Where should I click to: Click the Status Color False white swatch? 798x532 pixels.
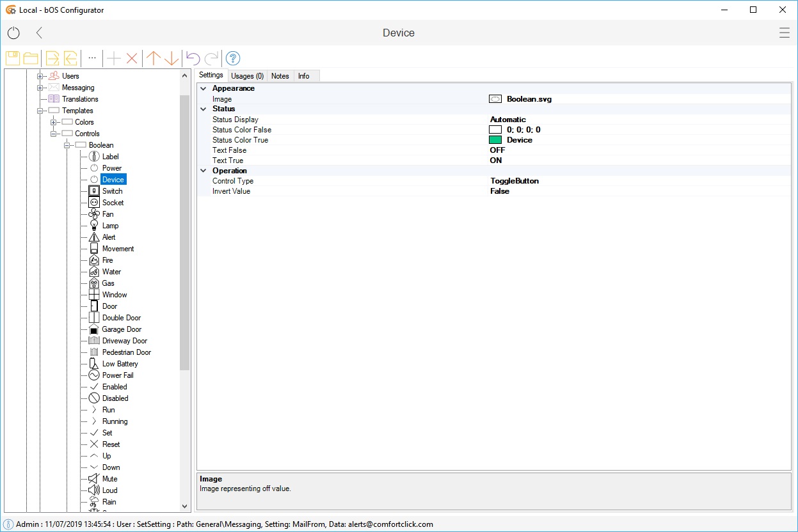pyautogui.click(x=495, y=130)
